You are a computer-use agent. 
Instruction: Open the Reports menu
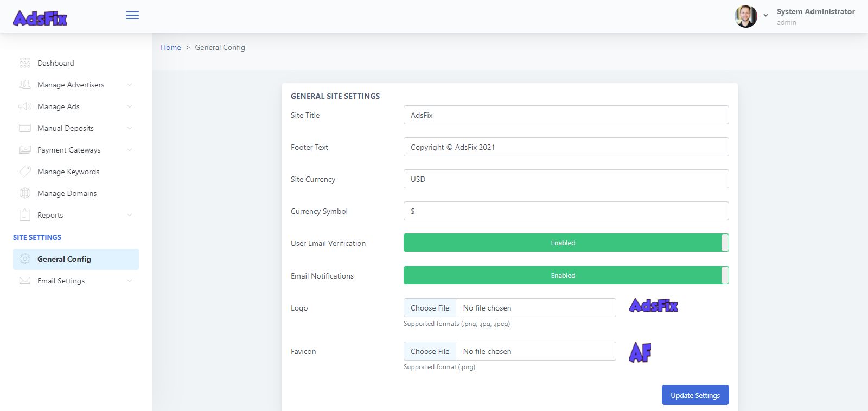point(76,215)
